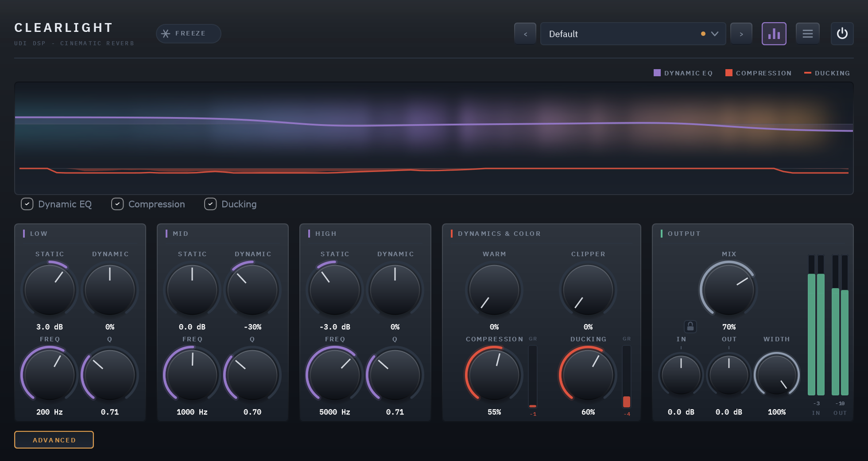The image size is (868, 461).
Task: Click the power bypass icon
Action: coord(842,34)
